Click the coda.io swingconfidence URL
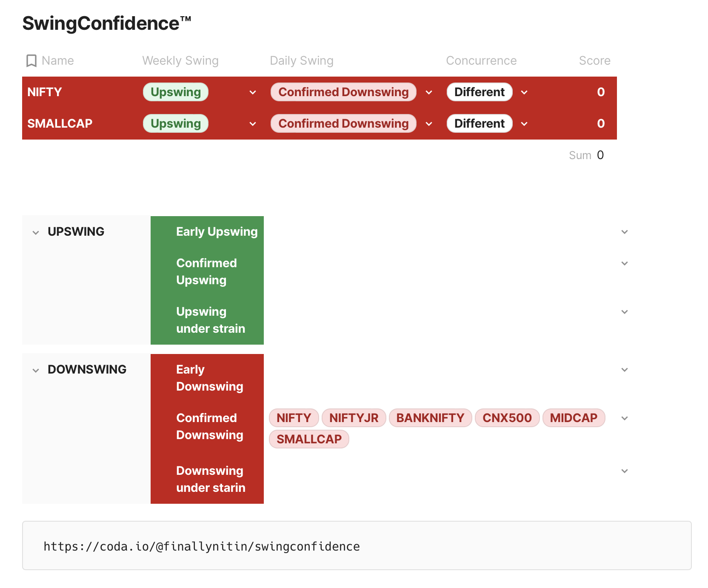 coord(202,546)
